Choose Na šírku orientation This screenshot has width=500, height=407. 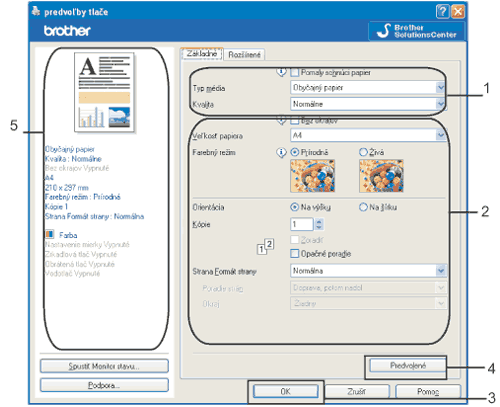click(x=363, y=207)
